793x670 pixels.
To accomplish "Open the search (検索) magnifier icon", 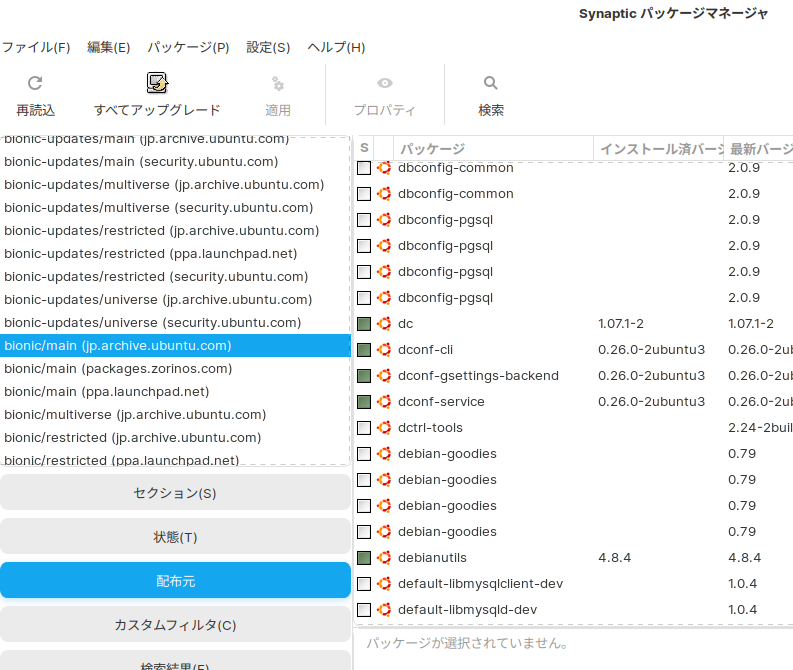I will [491, 83].
